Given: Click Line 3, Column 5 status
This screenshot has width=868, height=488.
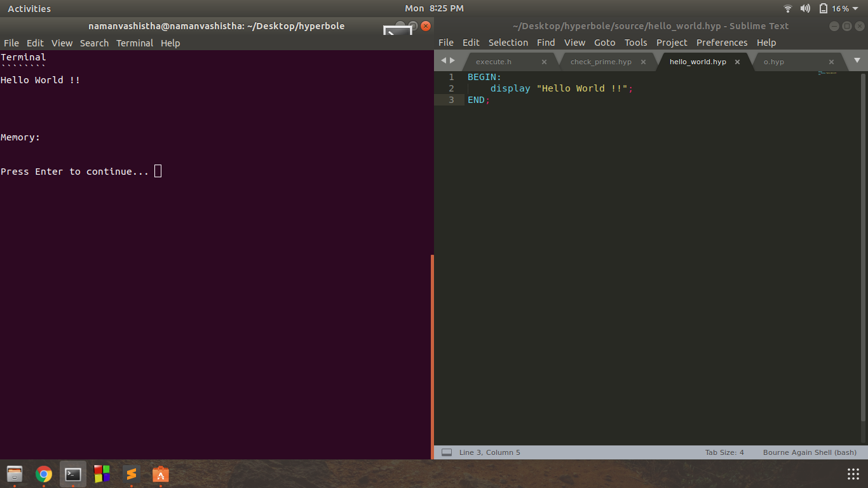Looking at the screenshot, I should point(489,452).
